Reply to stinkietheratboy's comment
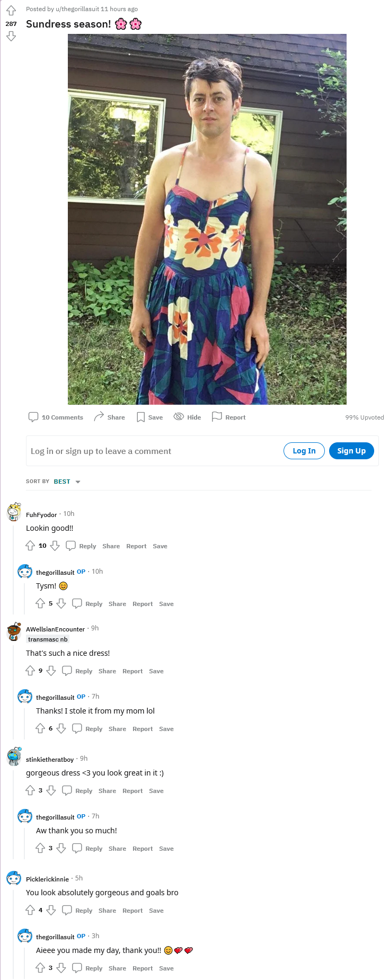 77,790
